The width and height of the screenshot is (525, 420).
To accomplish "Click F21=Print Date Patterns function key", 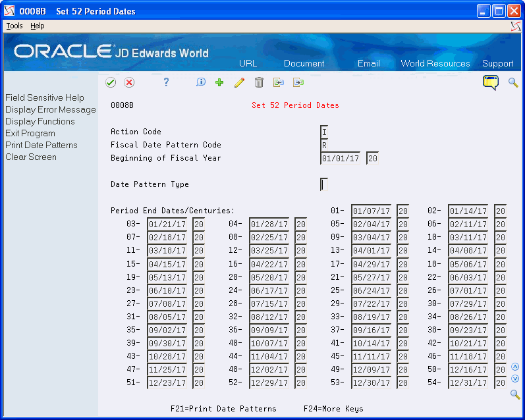I will tap(223, 409).
